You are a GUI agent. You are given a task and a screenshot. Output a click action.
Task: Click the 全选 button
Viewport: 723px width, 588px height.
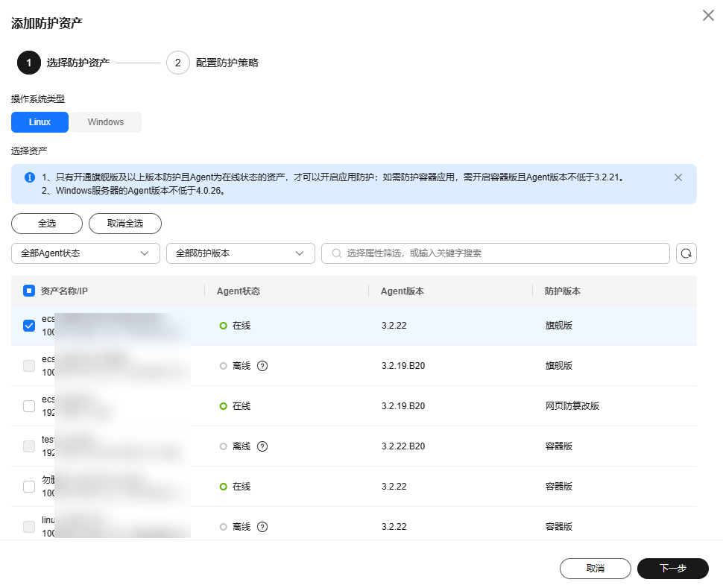click(x=47, y=224)
